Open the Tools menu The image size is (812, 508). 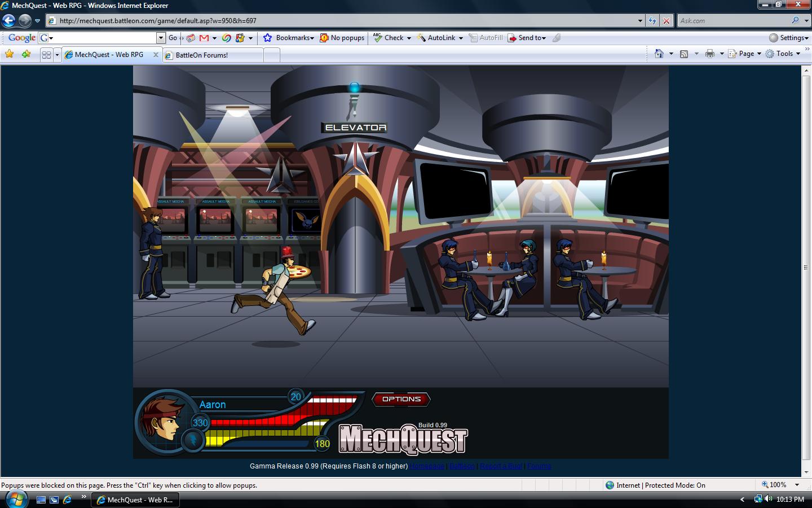pos(783,54)
